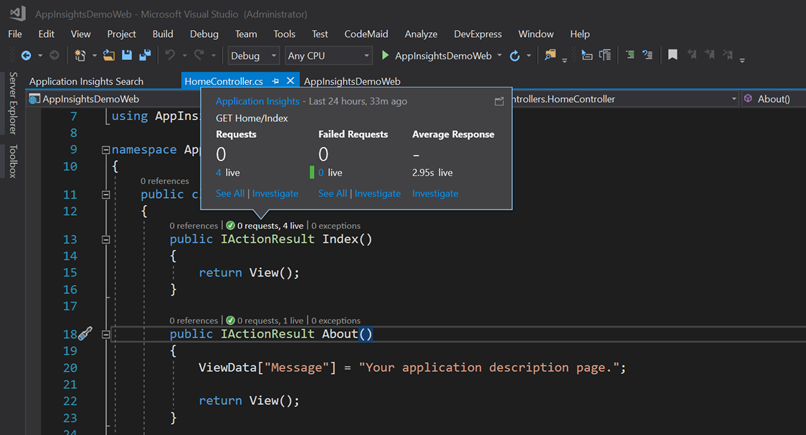
Task: Click the Application Insights popup title link
Action: click(x=258, y=101)
